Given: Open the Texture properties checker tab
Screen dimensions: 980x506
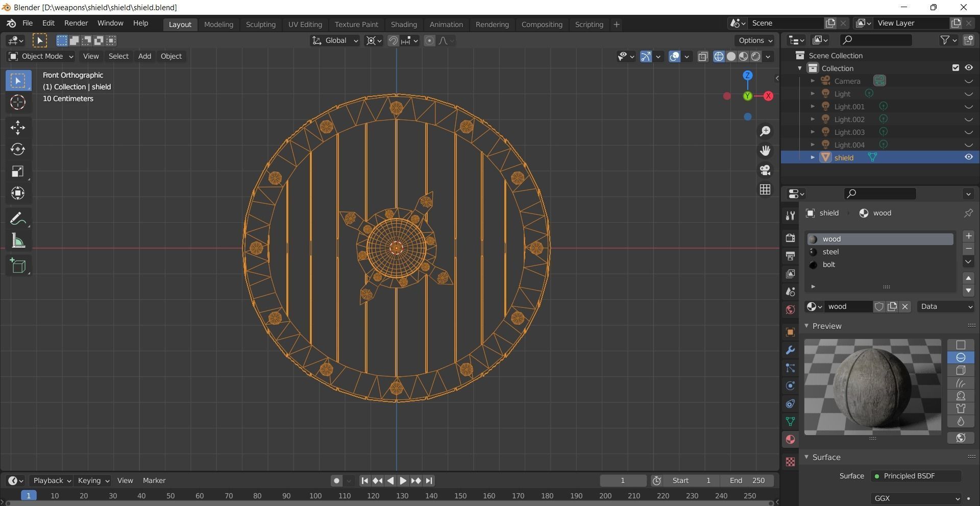Looking at the screenshot, I should (x=790, y=462).
